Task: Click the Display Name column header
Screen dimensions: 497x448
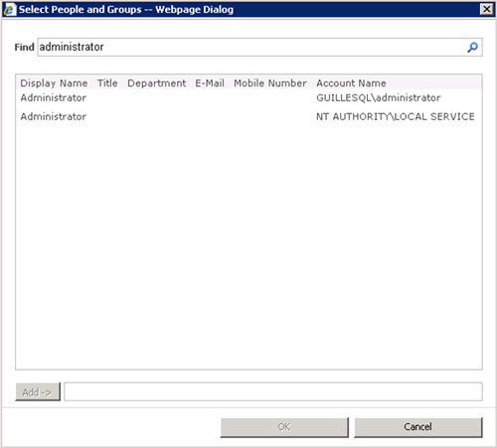Action: [x=54, y=83]
